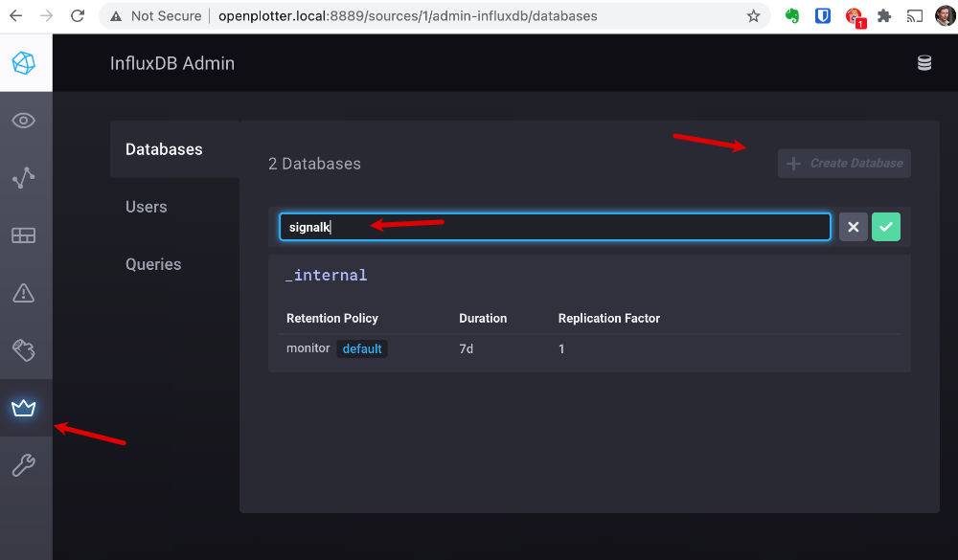Click the Chronograf logo icon in sidebar
This screenshot has height=560, width=958.
point(23,63)
